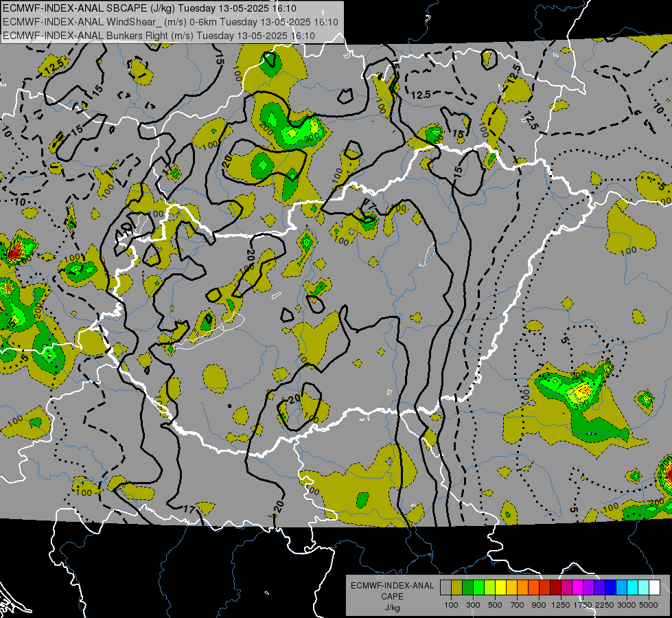Click the Bunkers Right (m/s) title line

159,36
